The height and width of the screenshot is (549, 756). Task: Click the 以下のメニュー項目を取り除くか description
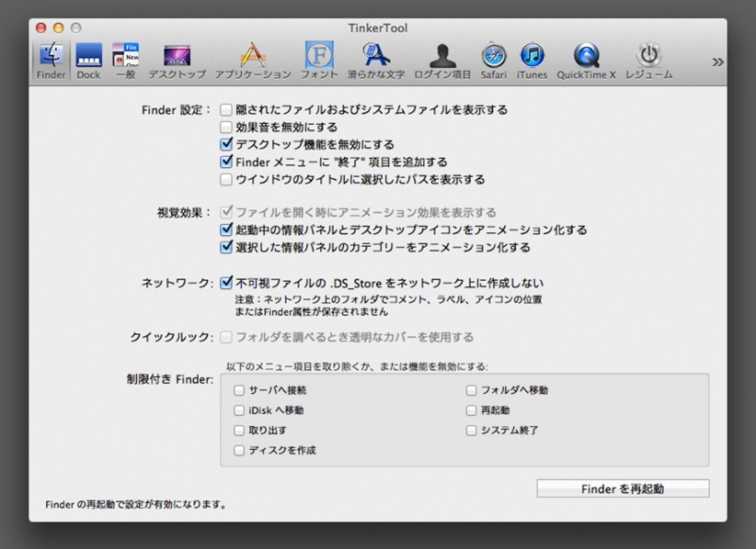click(357, 366)
